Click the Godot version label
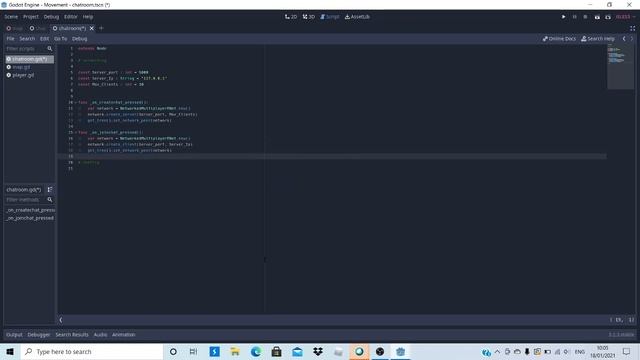Viewport: 640px width, 360px height. point(621,335)
